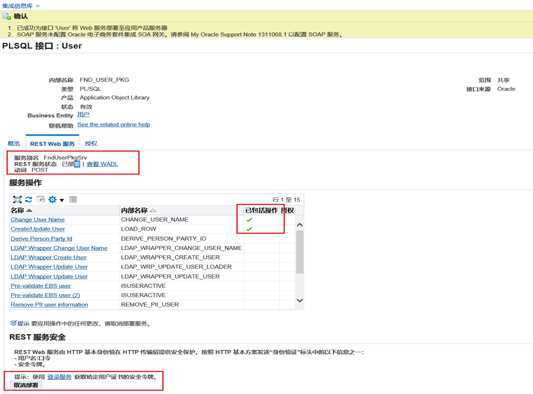Viewport: 533px width, 394px height.
Task: Refresh the service operations table
Action: [29, 200]
